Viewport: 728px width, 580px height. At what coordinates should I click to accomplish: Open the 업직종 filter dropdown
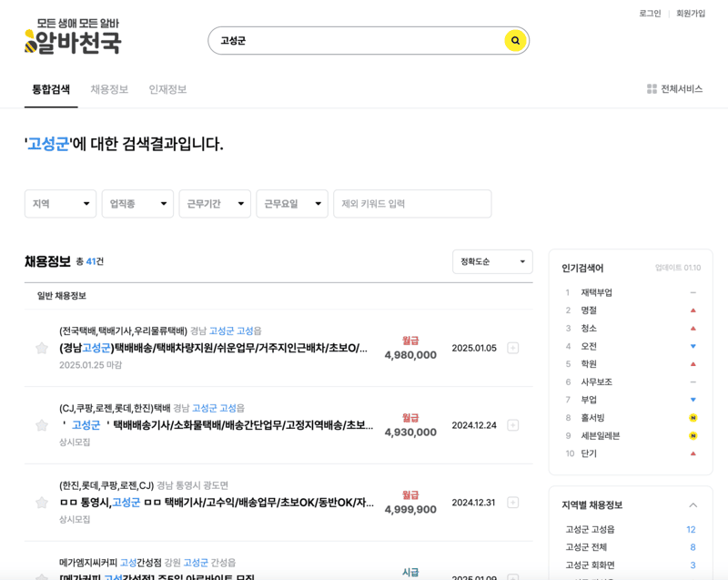137,203
